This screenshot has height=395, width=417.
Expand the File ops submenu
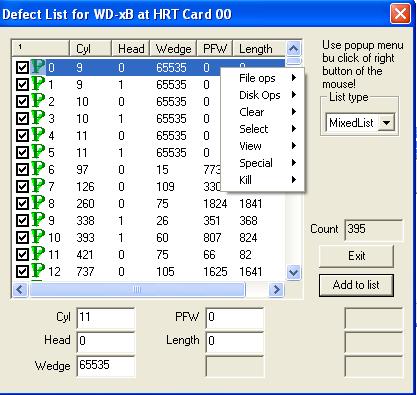(x=263, y=78)
